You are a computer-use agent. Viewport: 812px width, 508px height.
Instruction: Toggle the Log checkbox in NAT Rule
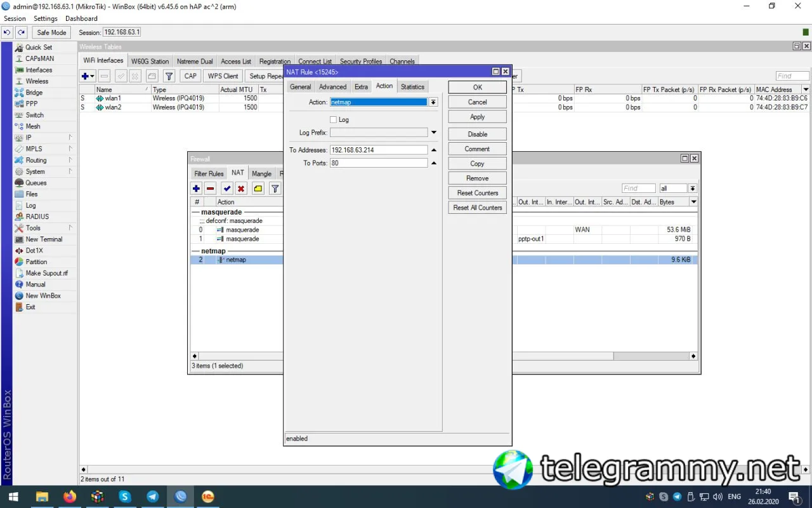coord(334,120)
